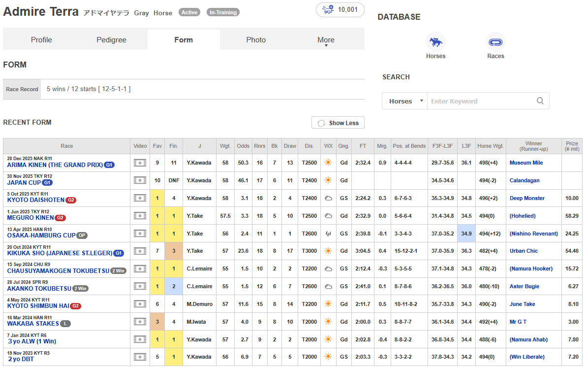This screenshot has width=588, height=369.
Task: Click the Horse Wgt. column header
Action: pos(491,146)
